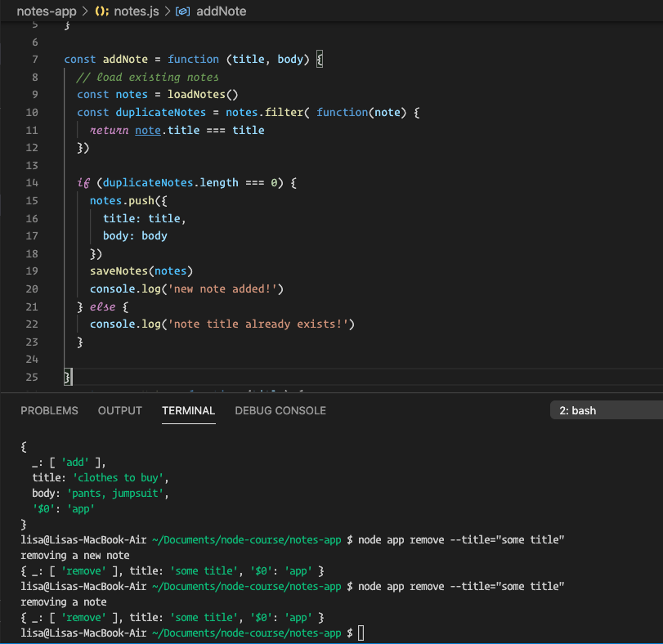
Task: Click 'saveNotes(notes)' on line 19
Action: [141, 271]
